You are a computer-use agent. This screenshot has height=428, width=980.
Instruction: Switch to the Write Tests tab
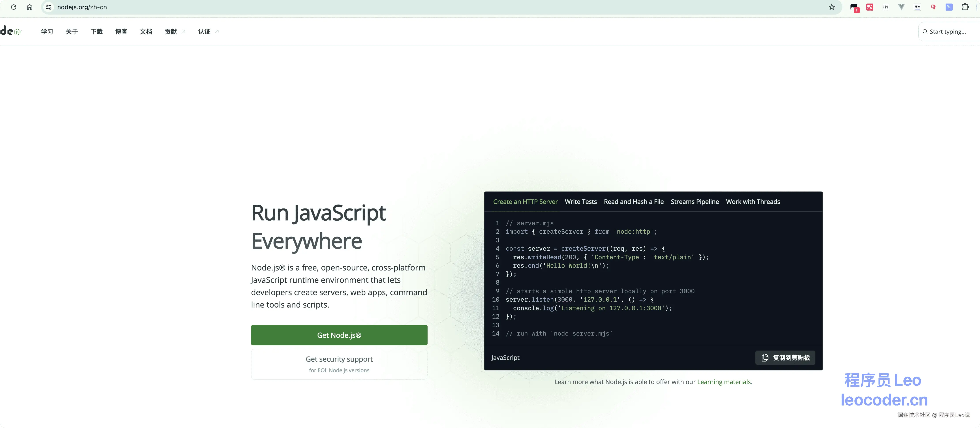pyautogui.click(x=580, y=202)
